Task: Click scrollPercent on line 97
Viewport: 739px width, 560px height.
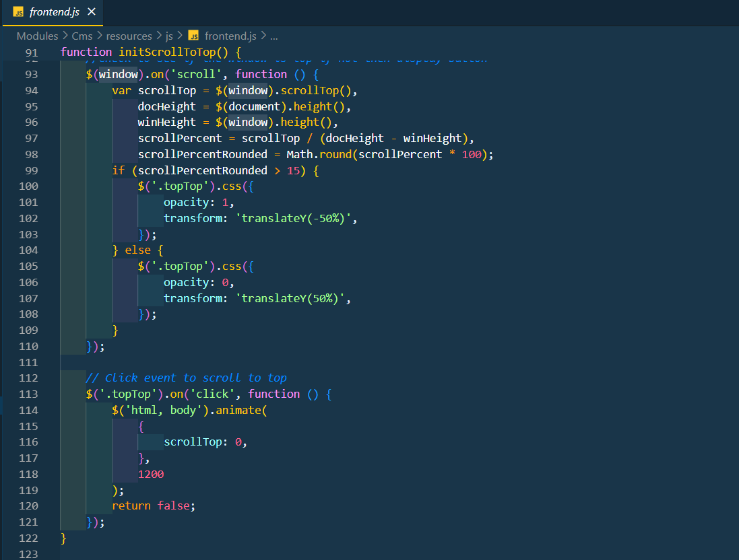Action: (180, 139)
